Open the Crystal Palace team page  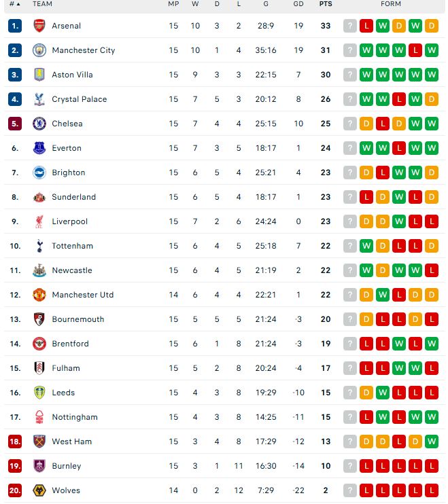pos(79,99)
